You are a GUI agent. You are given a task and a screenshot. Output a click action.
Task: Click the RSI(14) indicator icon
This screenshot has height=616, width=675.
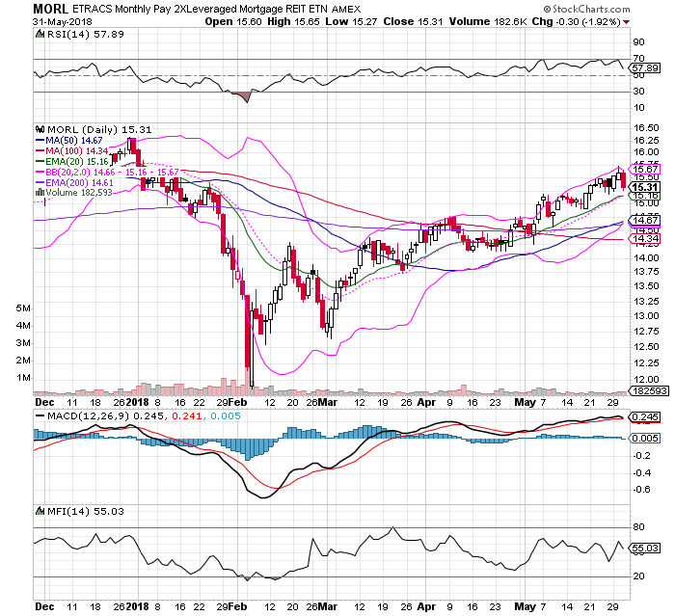[x=40, y=34]
